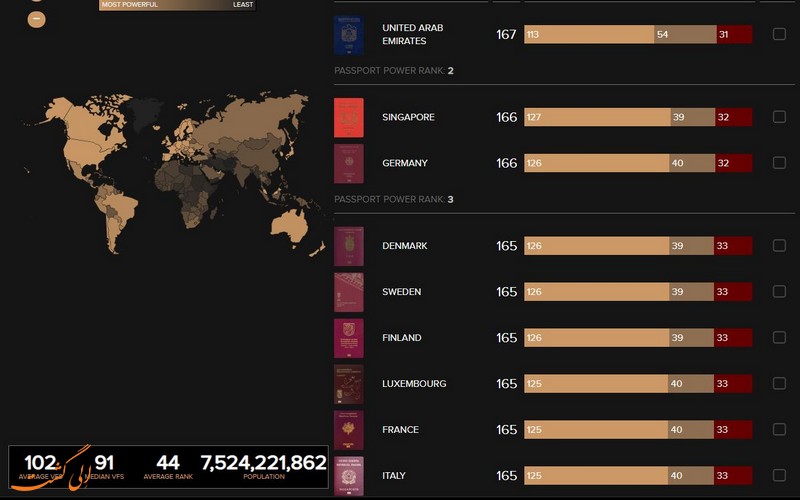Tick the Italy compare checkbox
Viewport: 800px width, 500px height.
coord(779,475)
